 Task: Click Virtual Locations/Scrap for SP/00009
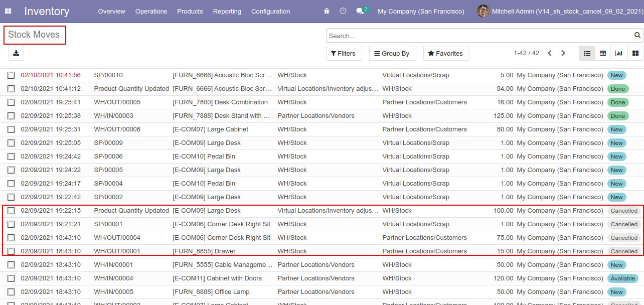coord(416,143)
